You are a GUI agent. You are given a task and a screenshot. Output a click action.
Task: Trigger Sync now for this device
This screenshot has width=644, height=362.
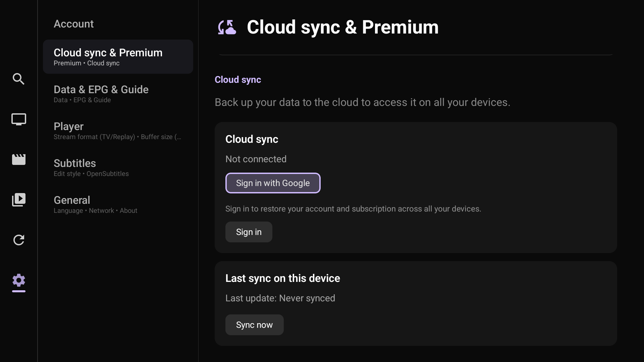[x=254, y=324]
